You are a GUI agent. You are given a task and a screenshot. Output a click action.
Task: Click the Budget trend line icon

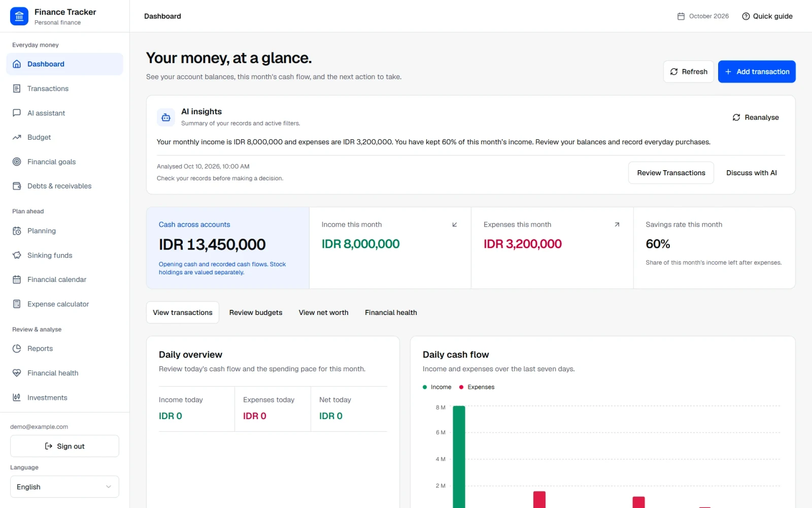[17, 137]
